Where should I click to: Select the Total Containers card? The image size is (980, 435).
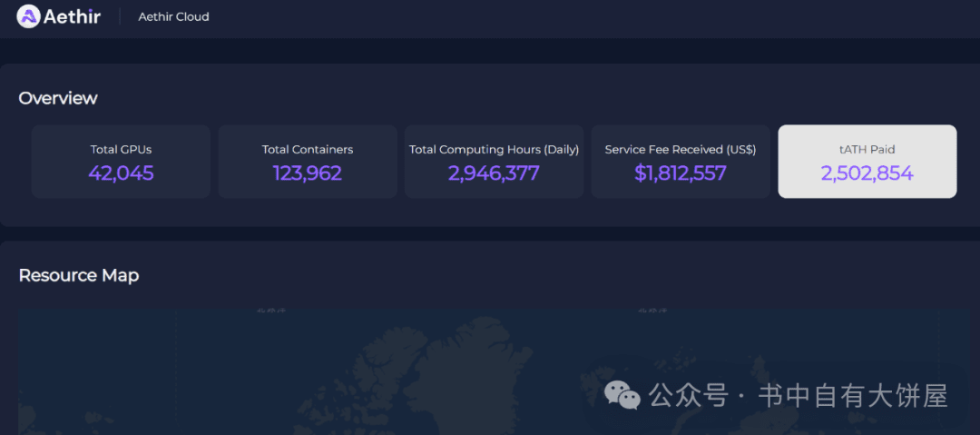click(308, 162)
